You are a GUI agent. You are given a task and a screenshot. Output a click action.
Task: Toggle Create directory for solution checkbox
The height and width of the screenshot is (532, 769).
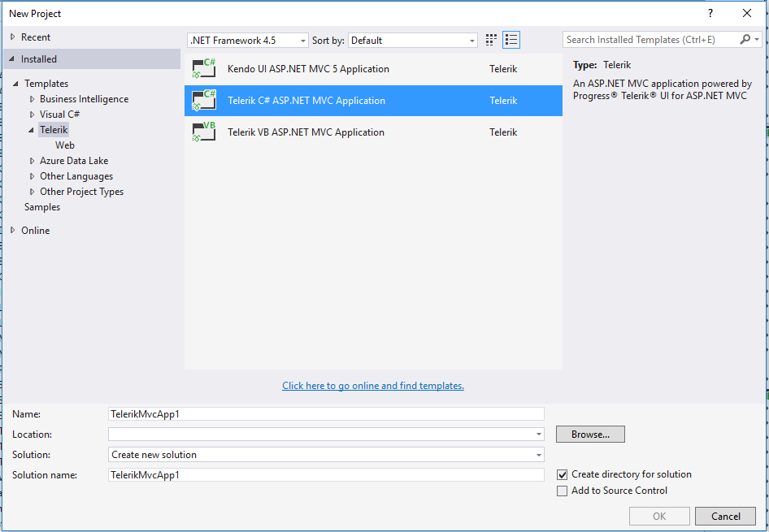point(562,474)
